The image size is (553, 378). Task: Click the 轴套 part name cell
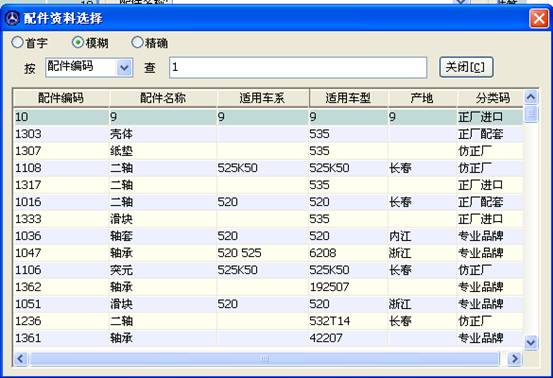tap(121, 236)
